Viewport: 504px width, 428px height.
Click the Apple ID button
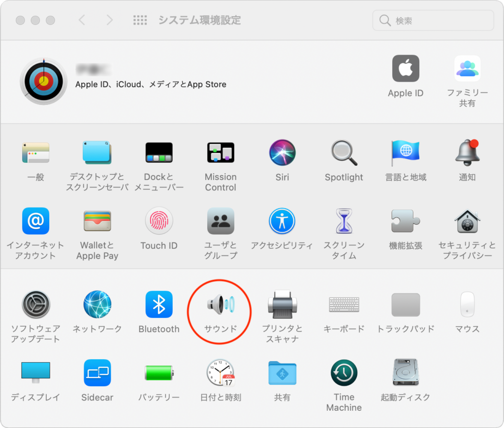[406, 69]
